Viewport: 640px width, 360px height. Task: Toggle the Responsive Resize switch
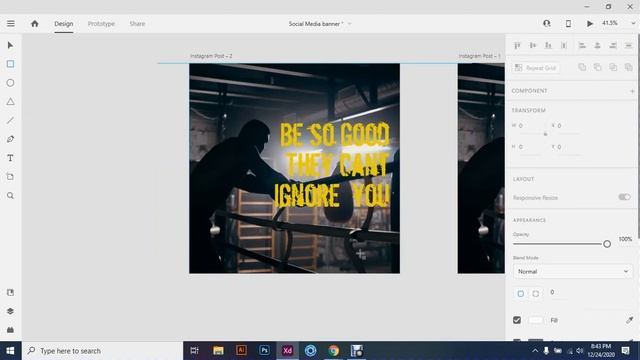click(x=624, y=197)
